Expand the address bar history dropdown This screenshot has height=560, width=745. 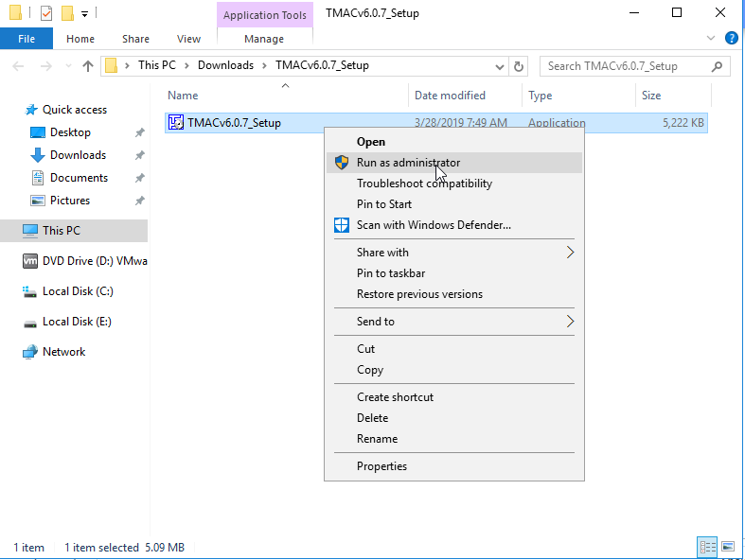pos(500,66)
